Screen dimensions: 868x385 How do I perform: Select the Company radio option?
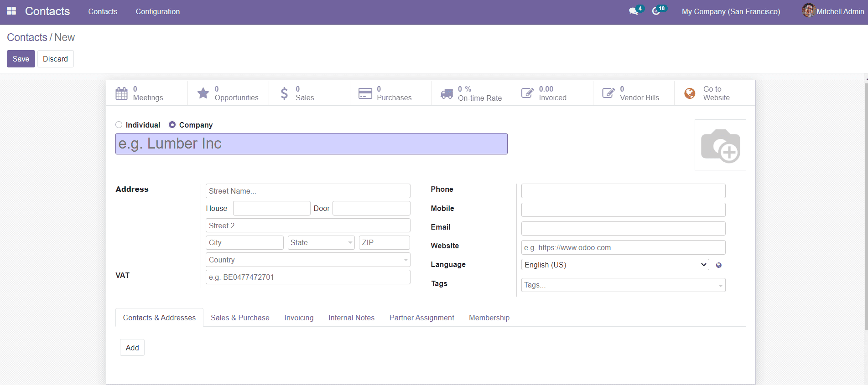click(172, 125)
